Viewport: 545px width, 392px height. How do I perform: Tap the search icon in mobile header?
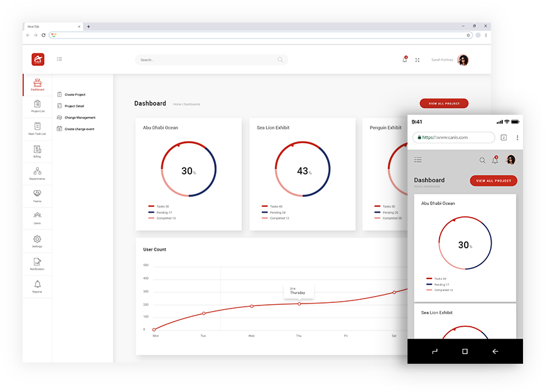tap(482, 160)
